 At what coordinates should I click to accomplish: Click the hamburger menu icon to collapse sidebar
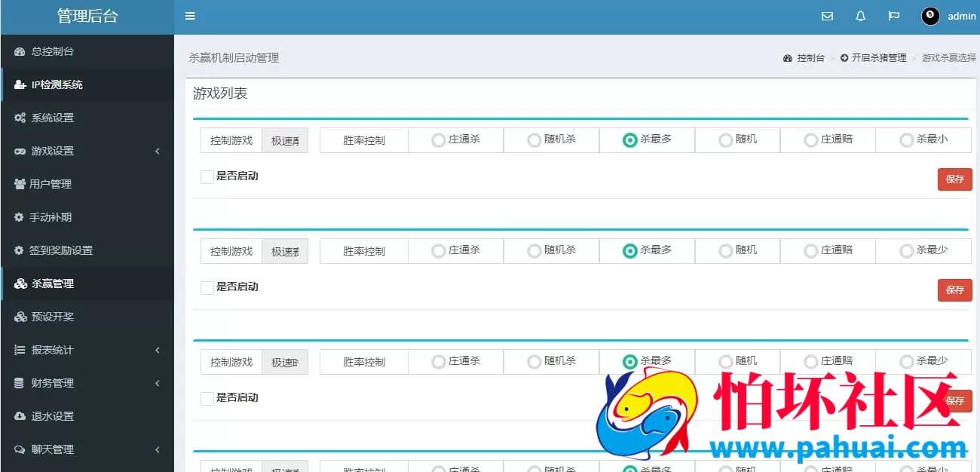coord(190,16)
